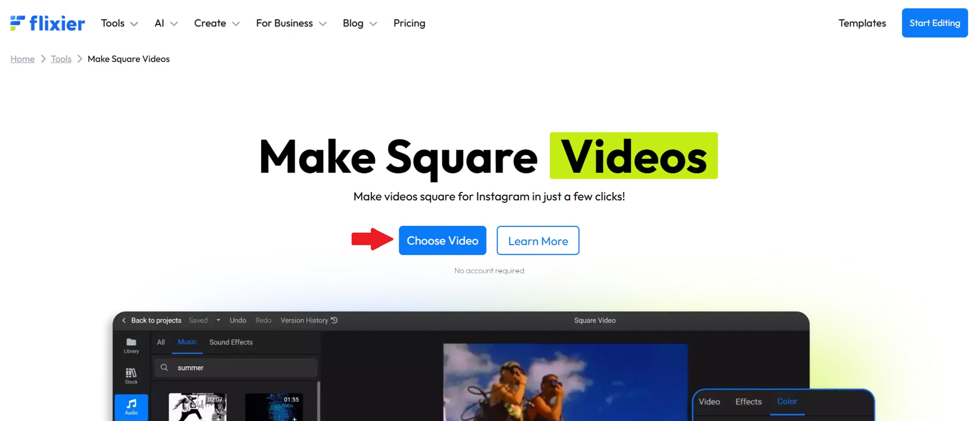Go to the Pricing page
The image size is (980, 421).
pos(409,23)
